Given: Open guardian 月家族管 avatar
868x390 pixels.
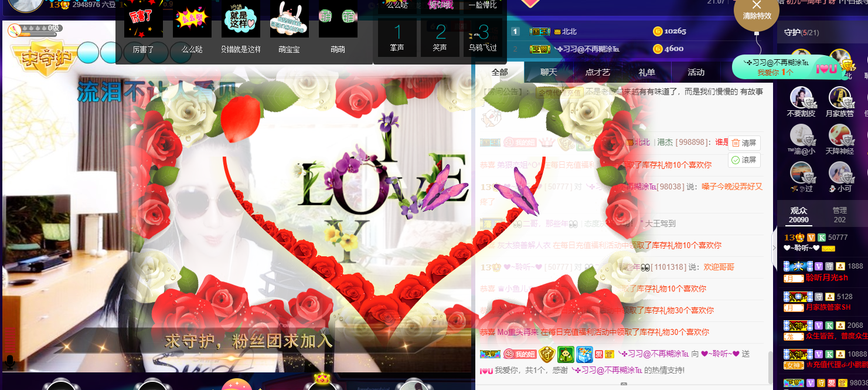Looking at the screenshot, I should pyautogui.click(x=840, y=97).
